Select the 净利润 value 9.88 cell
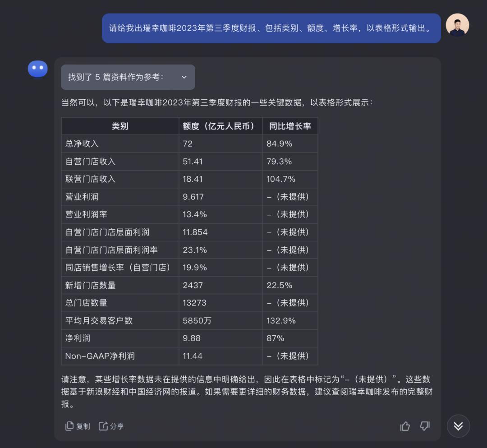 (x=221, y=338)
